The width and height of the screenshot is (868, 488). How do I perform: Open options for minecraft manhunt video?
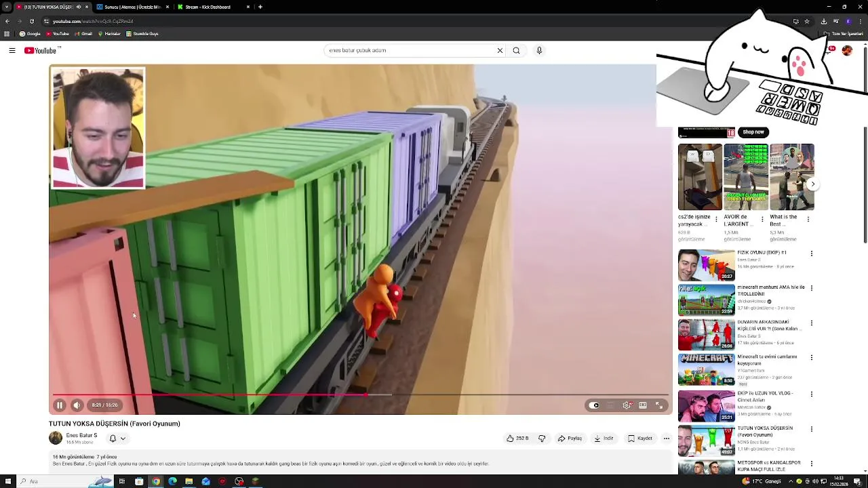812,288
